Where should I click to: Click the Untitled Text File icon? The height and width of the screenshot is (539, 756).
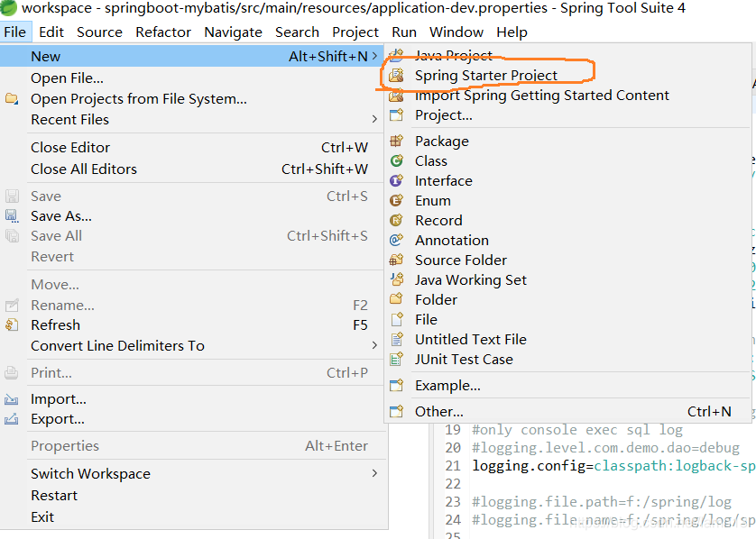396,339
